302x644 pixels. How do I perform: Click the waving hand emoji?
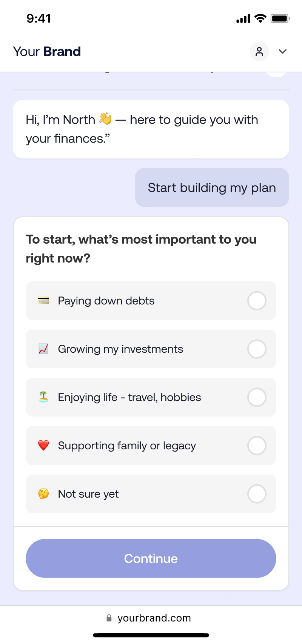(105, 119)
